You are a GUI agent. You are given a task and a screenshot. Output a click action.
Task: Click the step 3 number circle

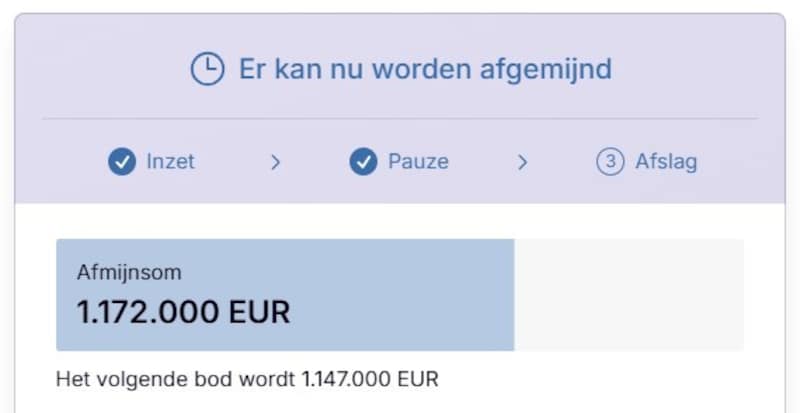[x=610, y=162]
